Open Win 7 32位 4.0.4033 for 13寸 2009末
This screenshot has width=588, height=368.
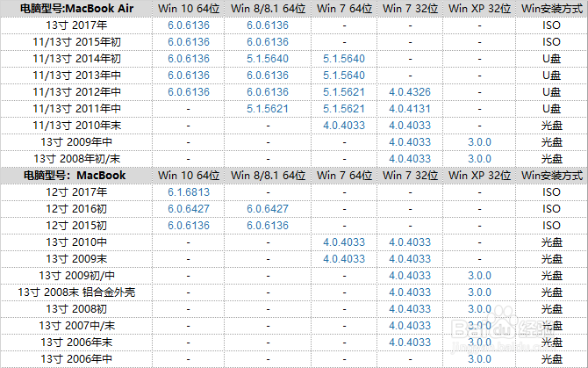pos(410,259)
